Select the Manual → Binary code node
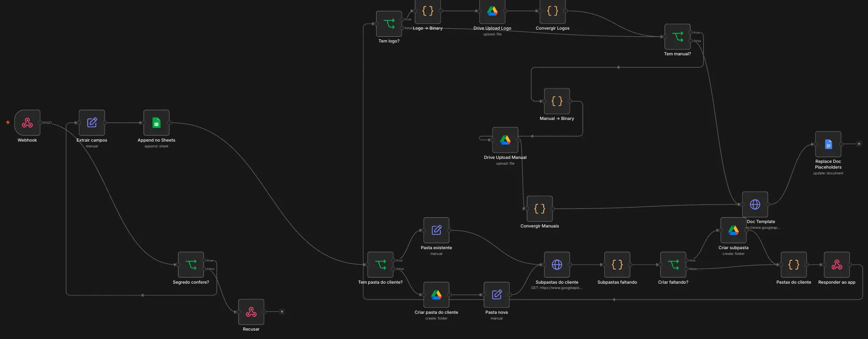868x339 pixels. (557, 101)
